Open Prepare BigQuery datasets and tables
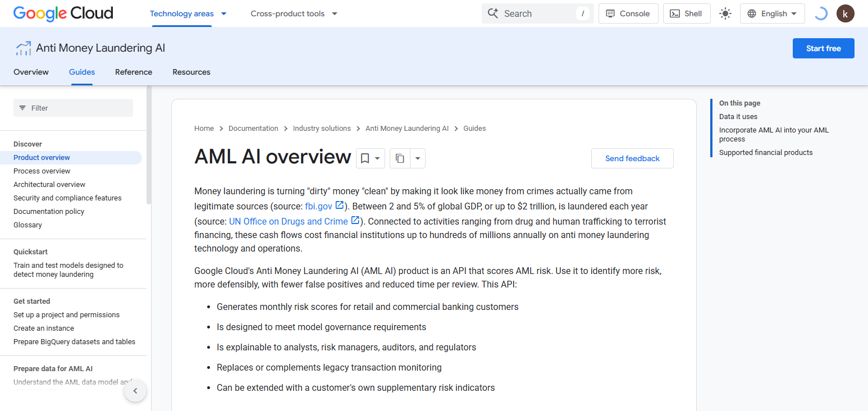Viewport: 868px width, 411px height. 74,342
